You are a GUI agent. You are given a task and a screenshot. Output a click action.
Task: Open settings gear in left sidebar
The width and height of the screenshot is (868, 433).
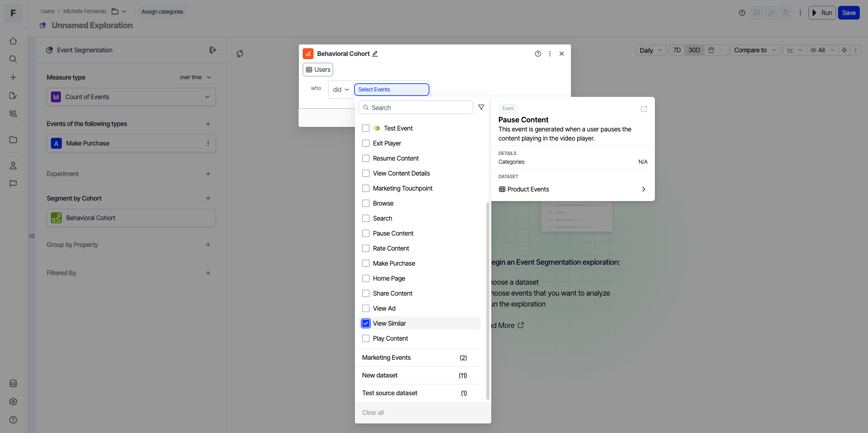[13, 402]
